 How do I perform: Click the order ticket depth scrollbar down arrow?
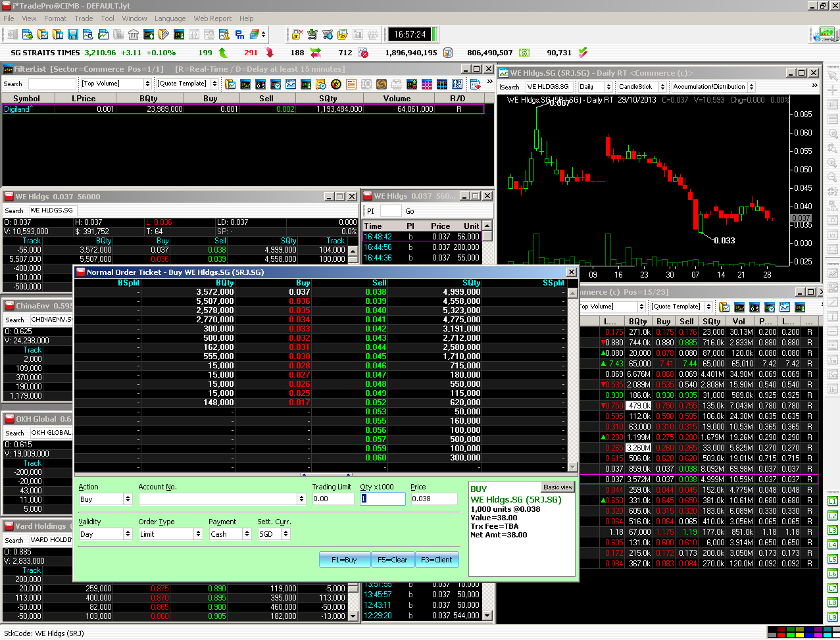pyautogui.click(x=572, y=467)
